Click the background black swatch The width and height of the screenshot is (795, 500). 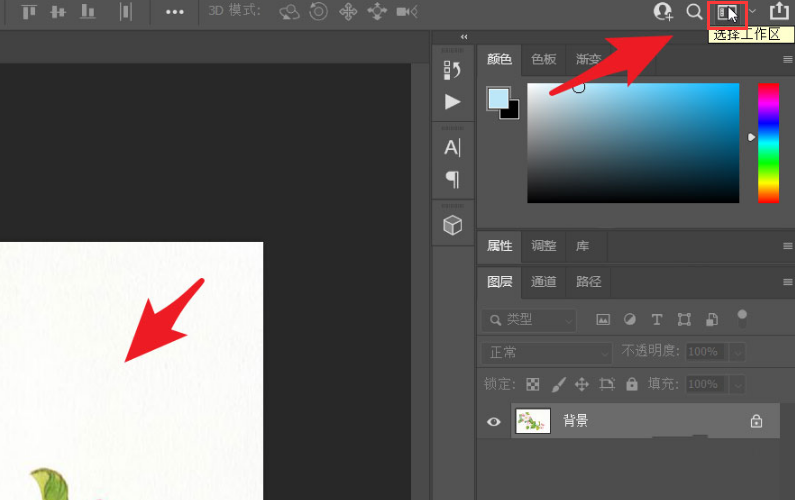(x=512, y=112)
